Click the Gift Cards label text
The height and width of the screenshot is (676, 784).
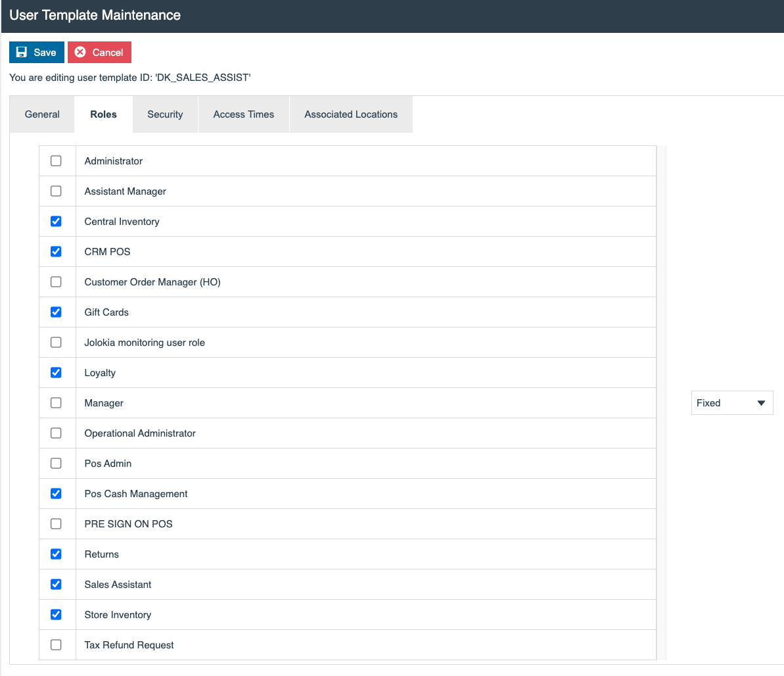(x=106, y=312)
